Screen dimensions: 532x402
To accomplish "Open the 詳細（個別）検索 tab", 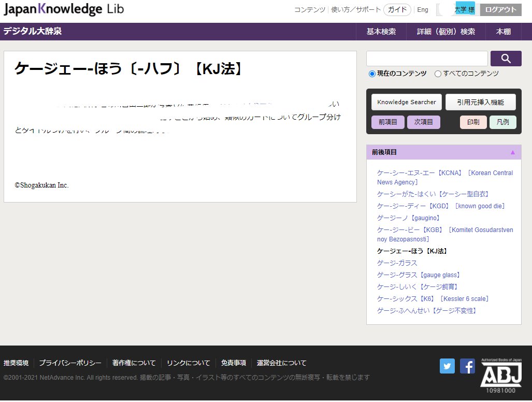I will (446, 32).
